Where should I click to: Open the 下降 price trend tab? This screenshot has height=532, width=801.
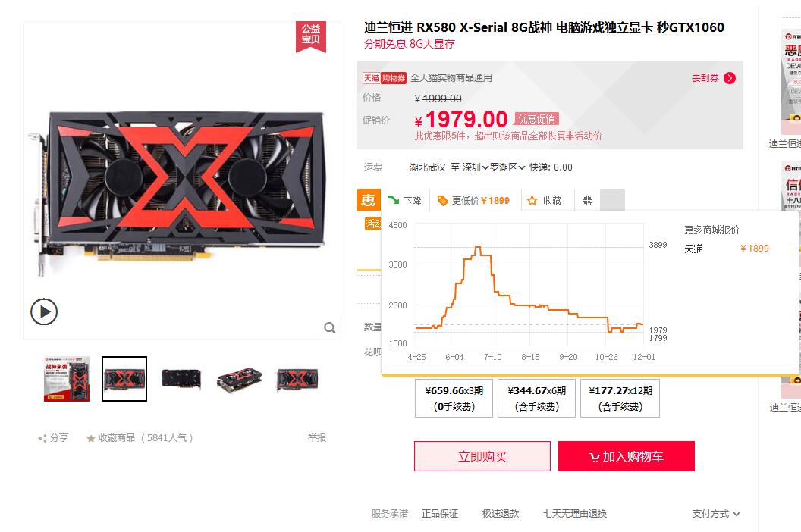405,201
